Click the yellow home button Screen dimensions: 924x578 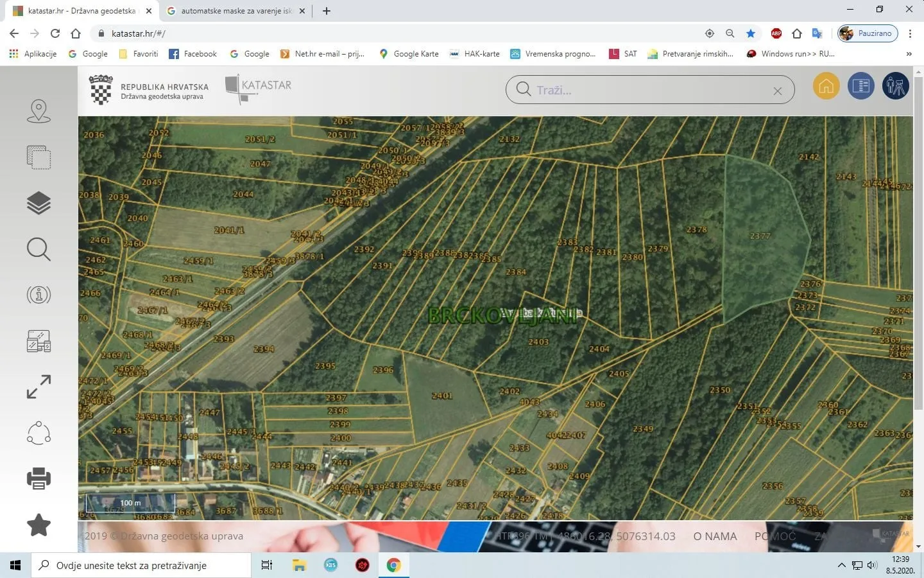[826, 86]
